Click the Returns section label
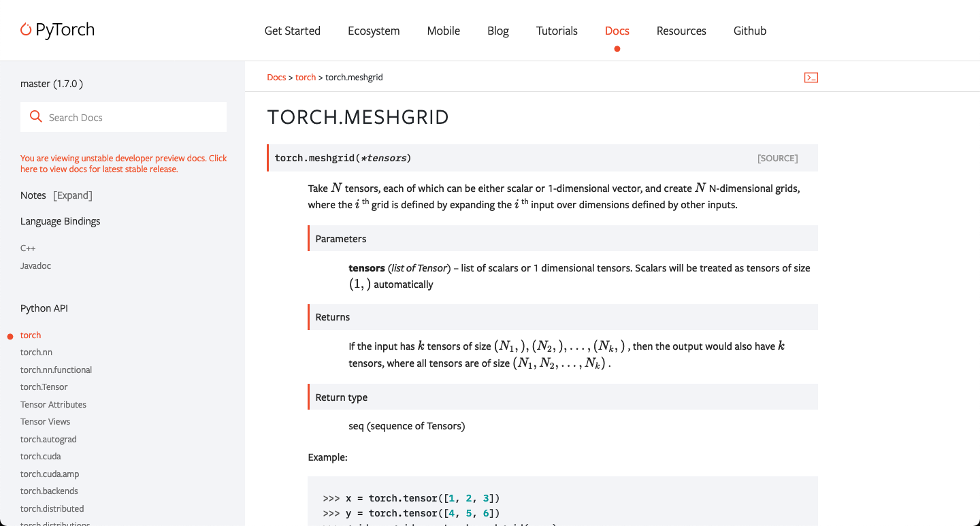The image size is (980, 526). point(333,317)
